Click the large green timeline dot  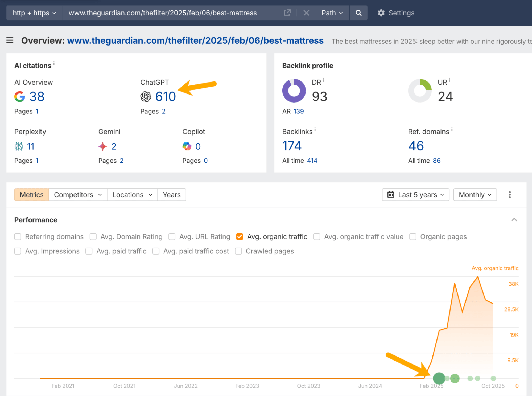[439, 378]
